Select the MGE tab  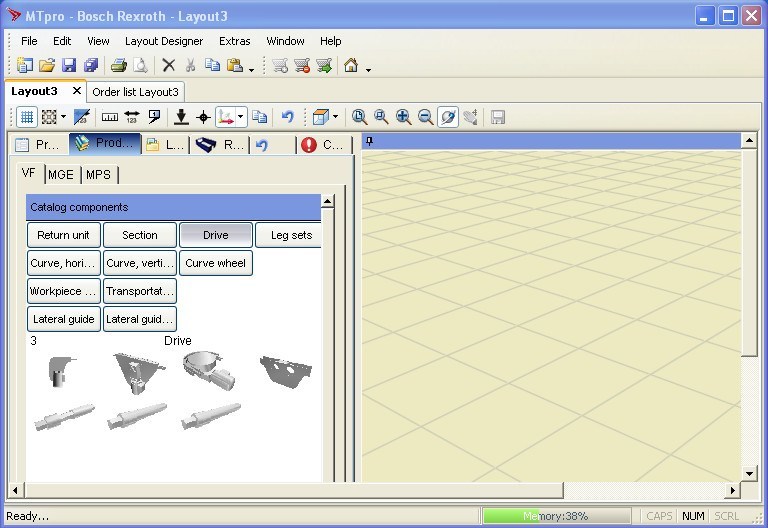click(x=61, y=174)
